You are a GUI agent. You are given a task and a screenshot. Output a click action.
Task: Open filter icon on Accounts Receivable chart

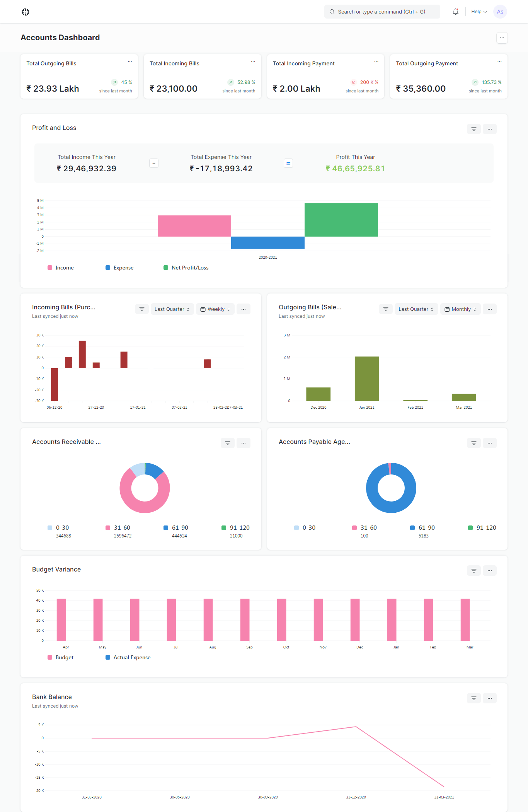pyautogui.click(x=228, y=443)
